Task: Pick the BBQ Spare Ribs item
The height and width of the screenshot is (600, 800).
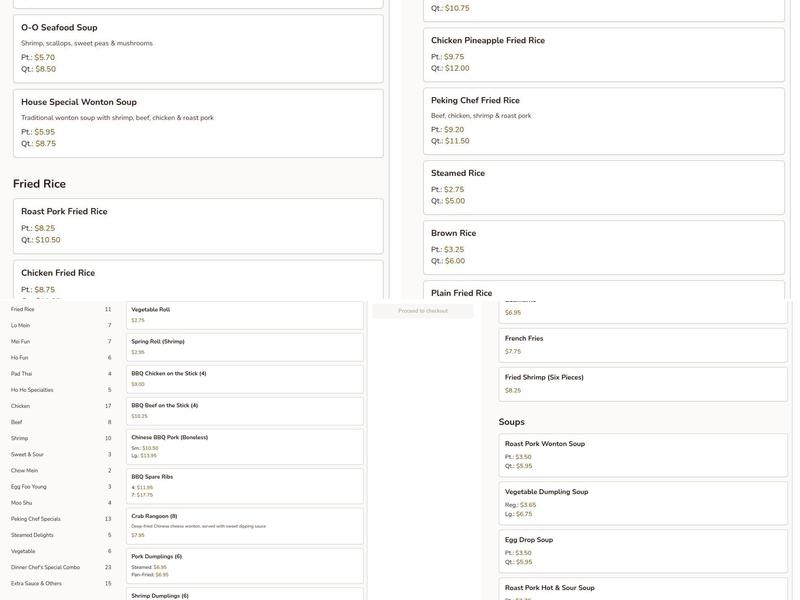Action: click(x=245, y=485)
